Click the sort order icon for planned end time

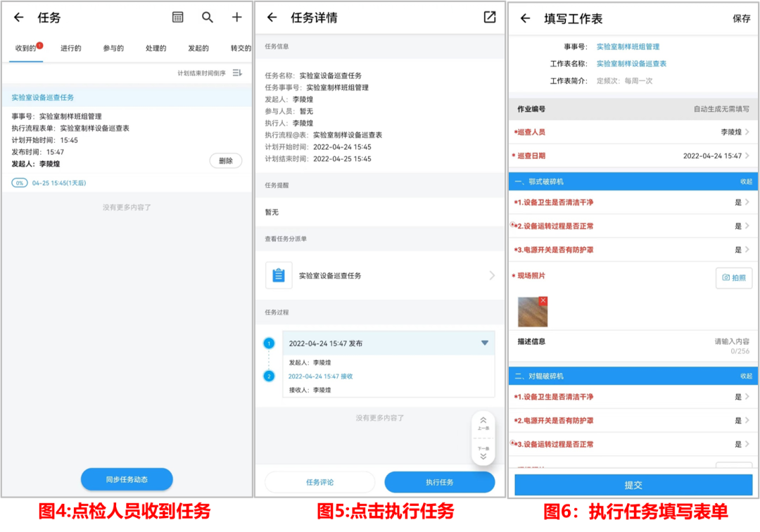237,73
